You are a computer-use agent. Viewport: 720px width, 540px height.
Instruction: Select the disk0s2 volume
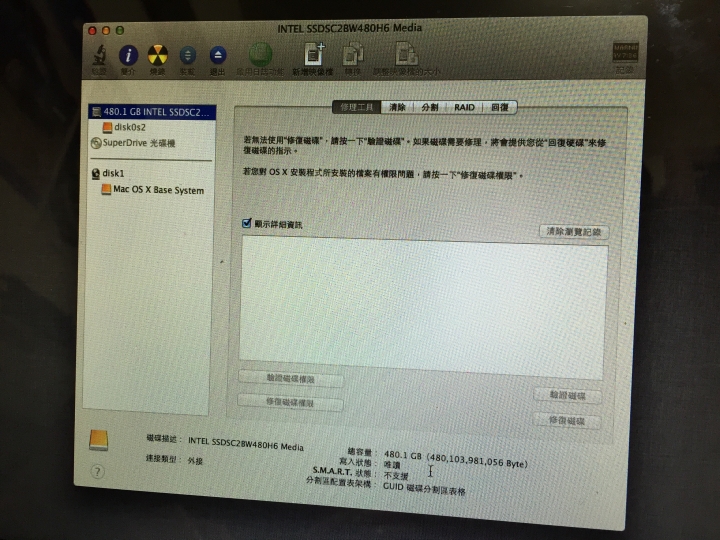[x=124, y=127]
